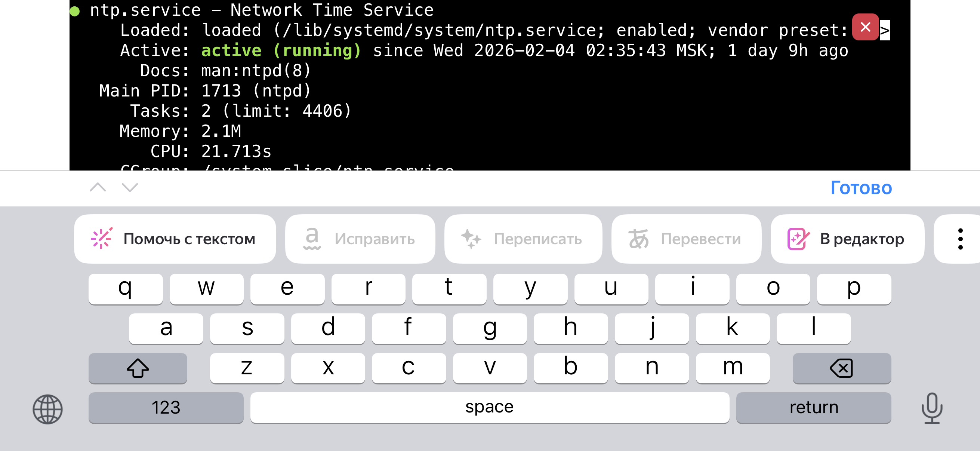980x451 pixels.
Task: Tap the Переписать rewrite button
Action: pyautogui.click(x=523, y=239)
